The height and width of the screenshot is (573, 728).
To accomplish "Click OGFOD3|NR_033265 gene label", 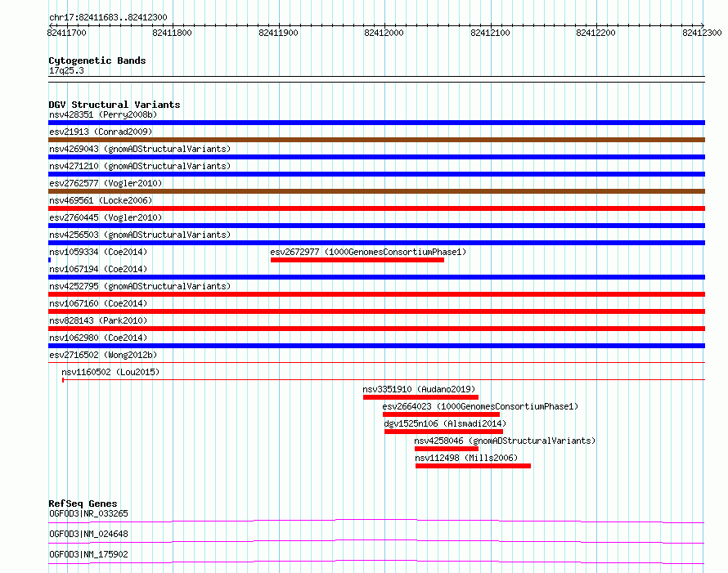I will coord(88,513).
